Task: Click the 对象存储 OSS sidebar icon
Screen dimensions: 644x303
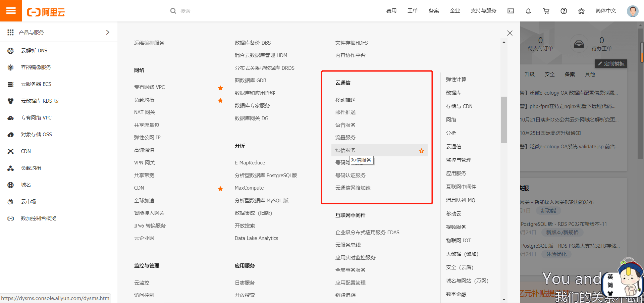Action: tap(10, 135)
